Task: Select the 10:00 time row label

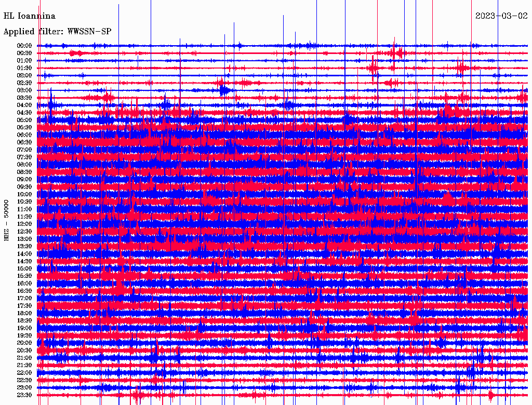Action: [x=24, y=194]
